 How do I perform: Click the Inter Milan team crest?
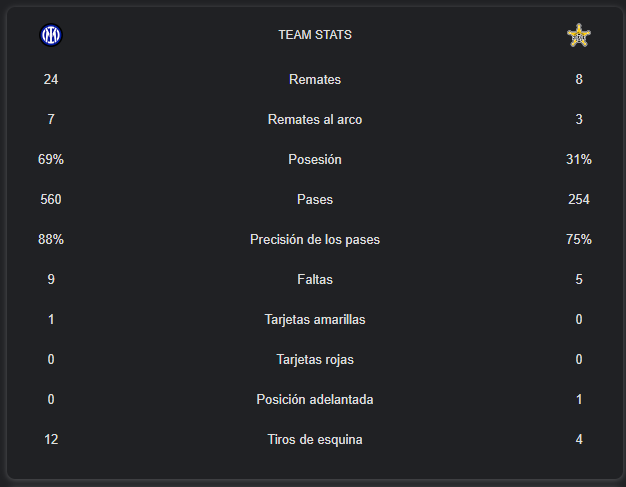click(51, 35)
